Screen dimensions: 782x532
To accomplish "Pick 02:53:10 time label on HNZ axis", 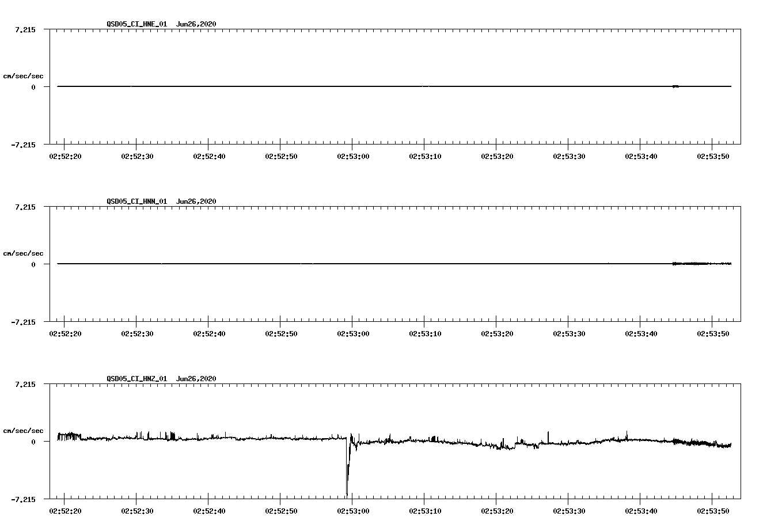I will click(425, 511).
